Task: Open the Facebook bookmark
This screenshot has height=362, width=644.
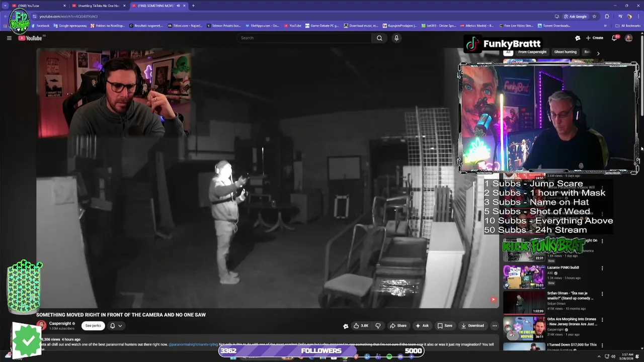Action: (x=40, y=26)
